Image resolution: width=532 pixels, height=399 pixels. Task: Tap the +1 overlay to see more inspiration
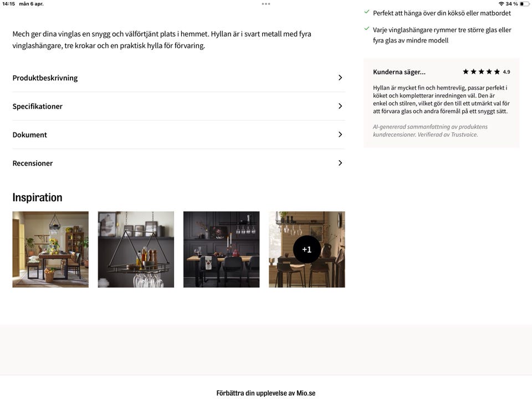[x=306, y=249]
